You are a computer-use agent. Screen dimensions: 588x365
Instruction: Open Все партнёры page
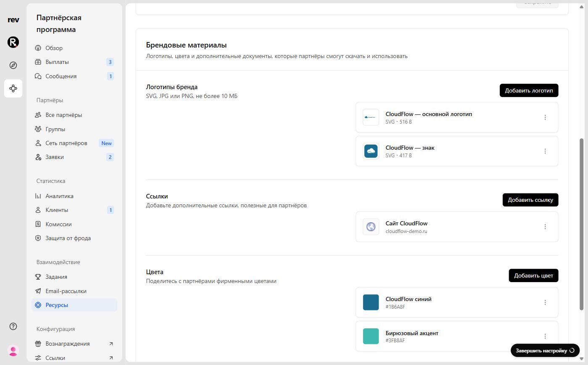74,115
